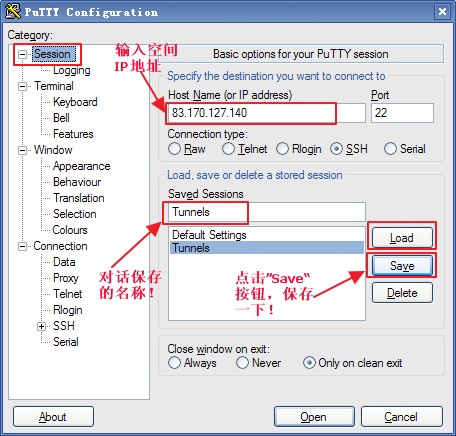Select the Session category
Viewport: 456px width, 436px height.
53,54
